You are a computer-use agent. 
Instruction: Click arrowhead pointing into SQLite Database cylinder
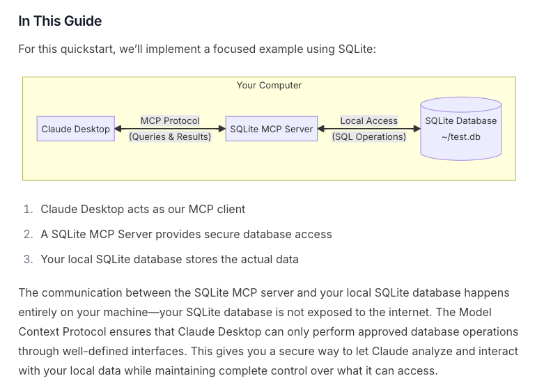coord(417,129)
